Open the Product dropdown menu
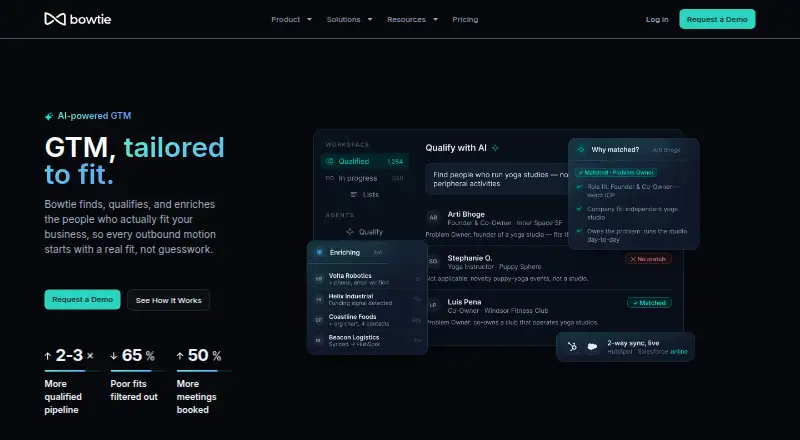This screenshot has width=800, height=440. (x=291, y=19)
